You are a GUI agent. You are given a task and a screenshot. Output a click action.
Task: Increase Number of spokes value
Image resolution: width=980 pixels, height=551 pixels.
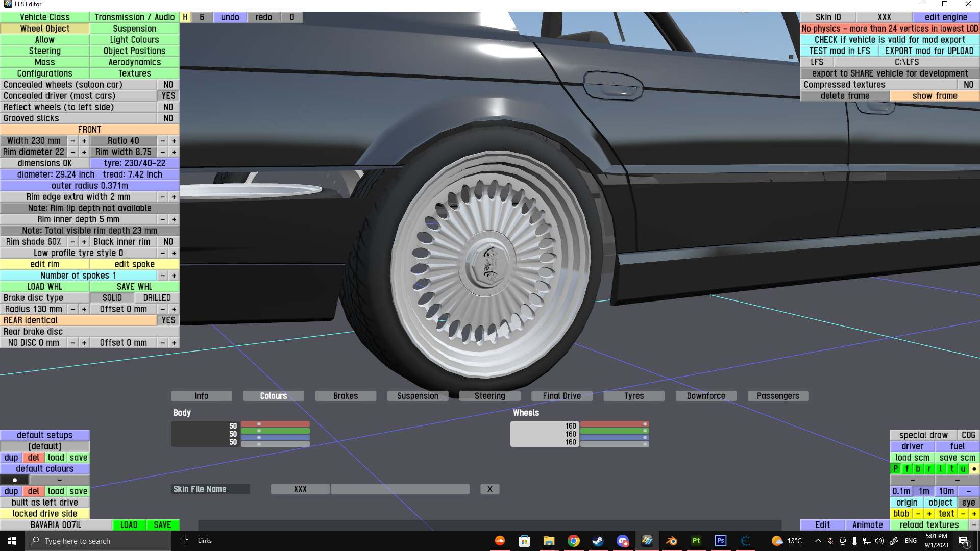(x=174, y=275)
